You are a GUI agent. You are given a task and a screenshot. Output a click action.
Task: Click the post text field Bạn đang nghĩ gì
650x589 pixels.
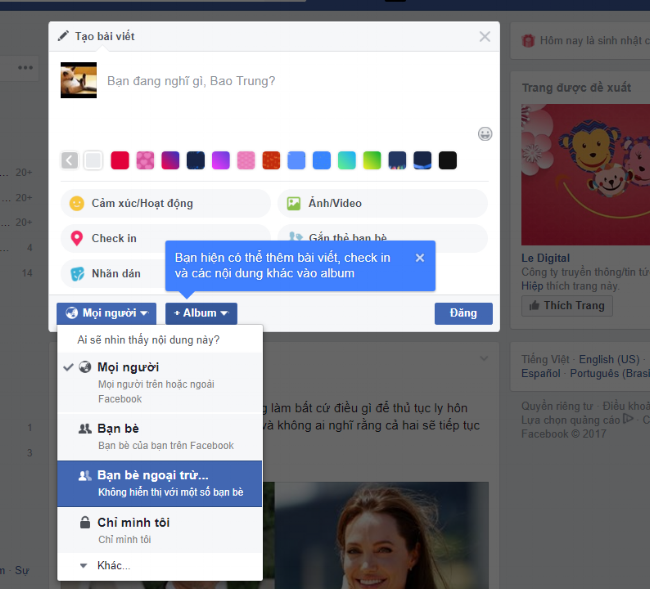tap(191, 81)
